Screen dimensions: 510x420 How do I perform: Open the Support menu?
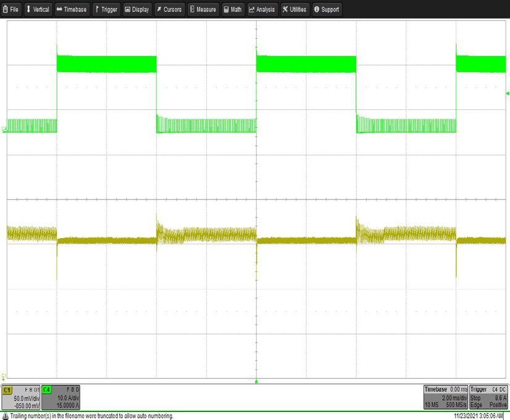pos(327,9)
